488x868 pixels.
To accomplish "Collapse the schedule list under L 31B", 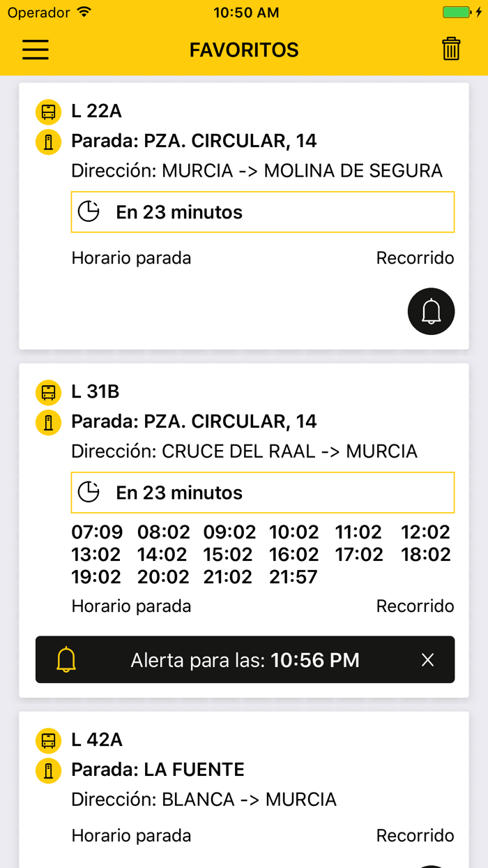I will (262, 492).
